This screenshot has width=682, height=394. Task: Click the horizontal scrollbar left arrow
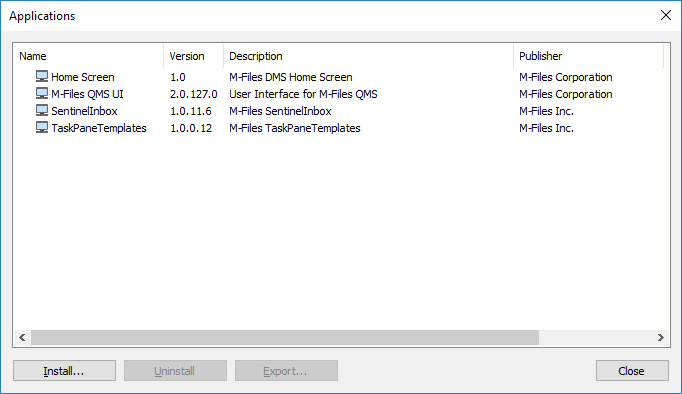(x=22, y=337)
